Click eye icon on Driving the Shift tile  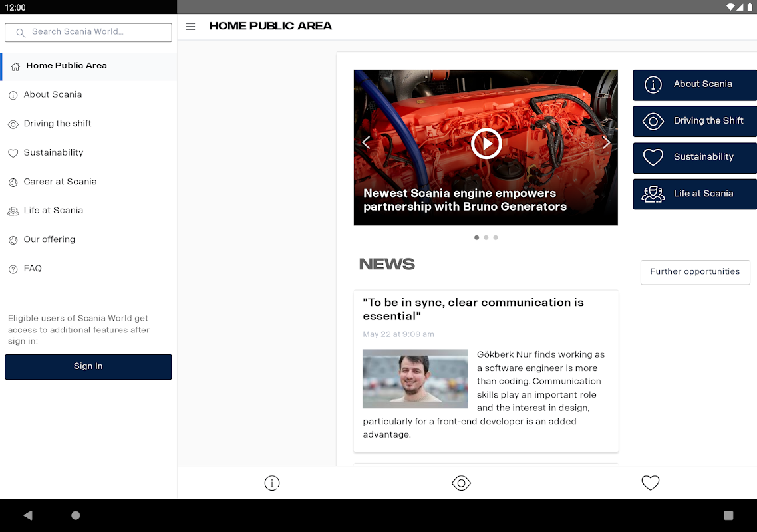point(653,121)
